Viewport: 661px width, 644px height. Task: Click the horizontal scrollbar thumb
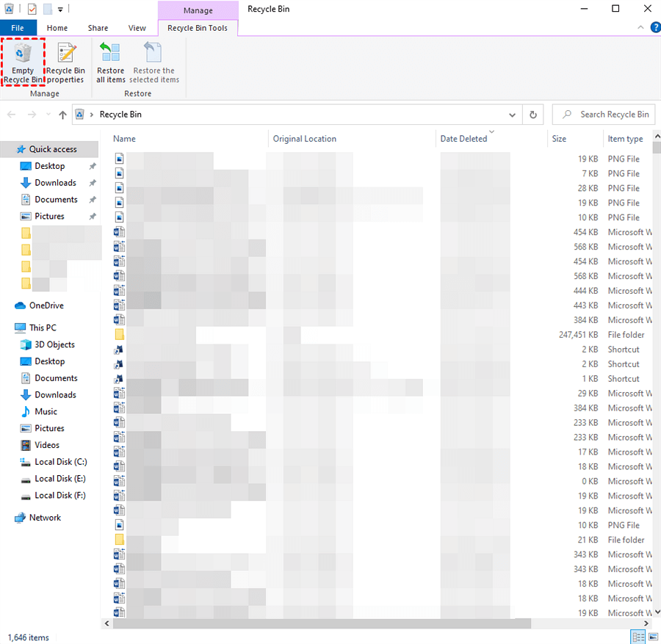[322, 623]
